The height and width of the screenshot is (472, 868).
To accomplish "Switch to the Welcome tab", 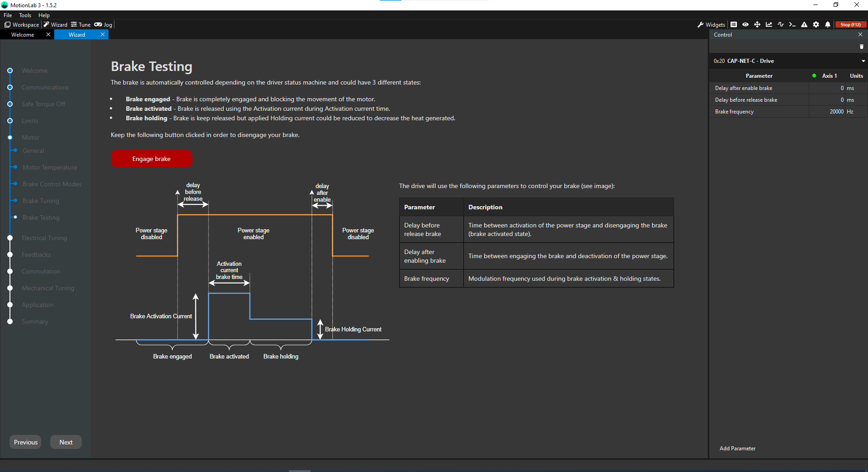I will (23, 35).
